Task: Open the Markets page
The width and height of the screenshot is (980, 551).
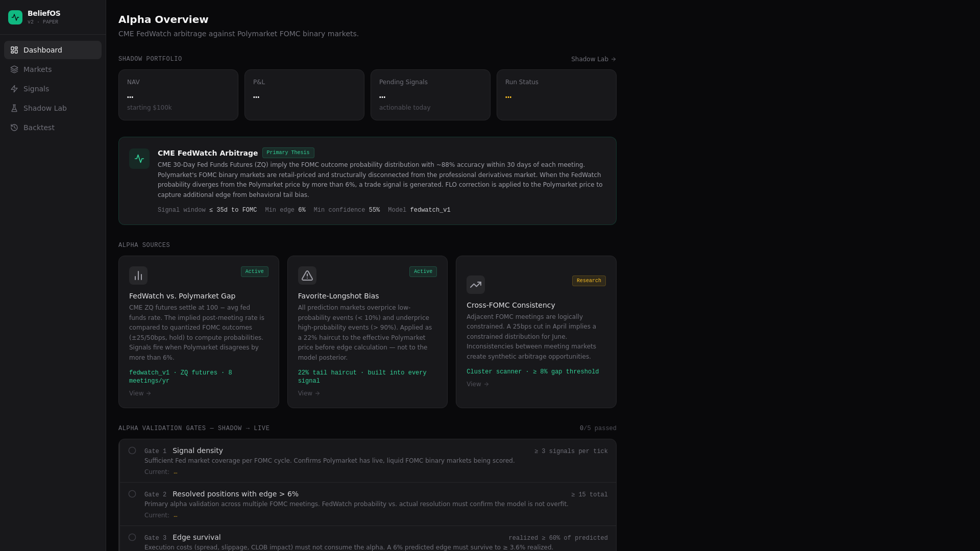Action: tap(53, 69)
